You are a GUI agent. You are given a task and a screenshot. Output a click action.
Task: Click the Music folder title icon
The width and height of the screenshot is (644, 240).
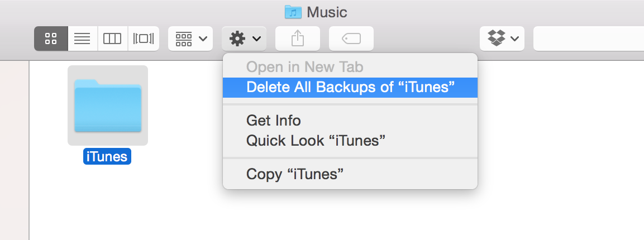[x=293, y=12]
